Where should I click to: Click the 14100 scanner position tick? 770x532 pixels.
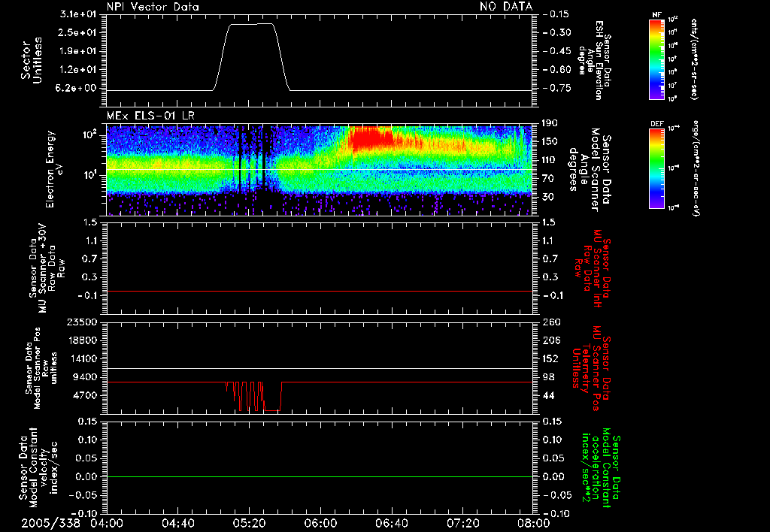(x=82, y=358)
